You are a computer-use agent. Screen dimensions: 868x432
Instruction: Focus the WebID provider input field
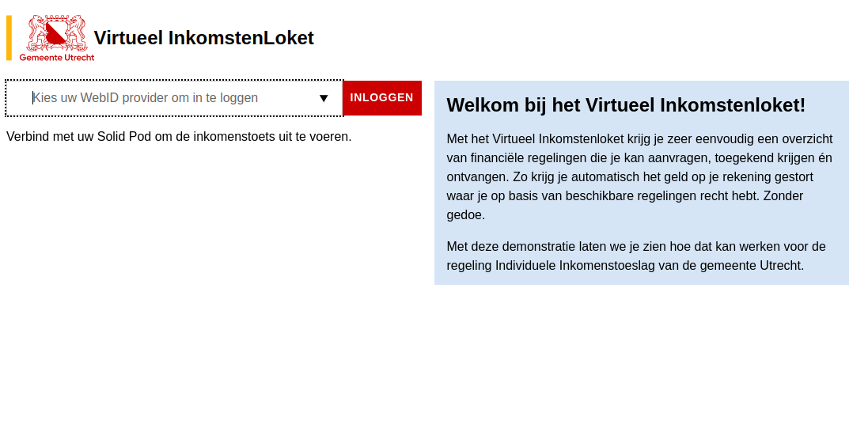(x=174, y=98)
